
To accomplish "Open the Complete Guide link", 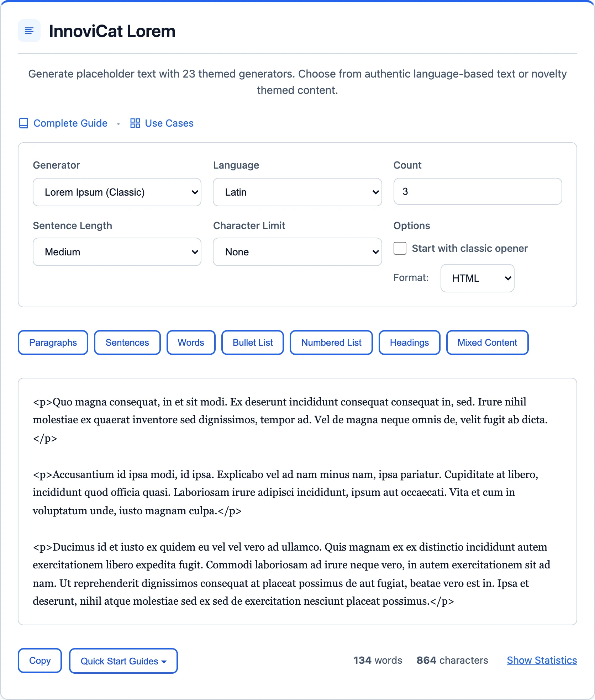I will pos(70,123).
